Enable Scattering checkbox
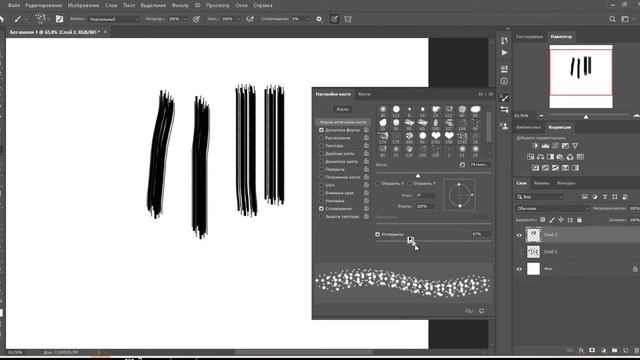This screenshot has width=640, height=360. tap(321, 138)
